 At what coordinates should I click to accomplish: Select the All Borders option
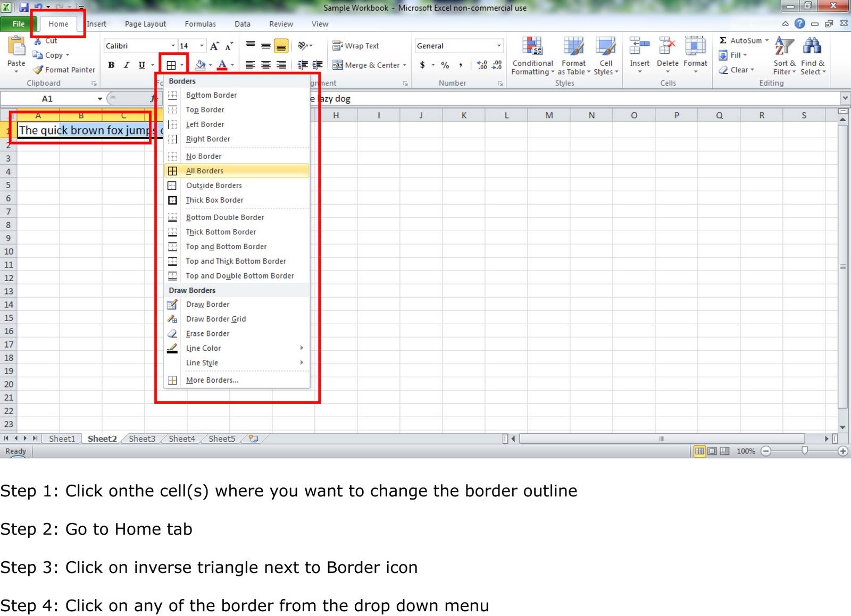204,171
